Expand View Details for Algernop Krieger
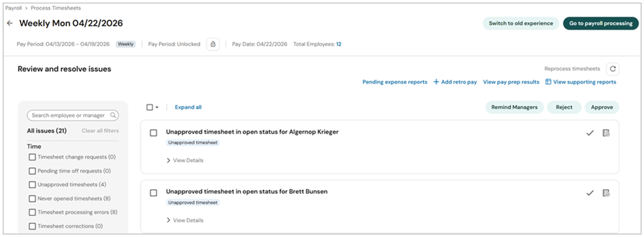Image resolution: width=644 pixels, height=237 pixels. (x=185, y=160)
